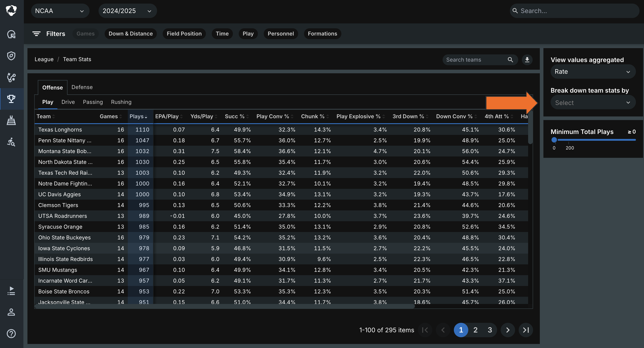Sort by EPA/Play column header
This screenshot has height=348, width=644.
[169, 116]
